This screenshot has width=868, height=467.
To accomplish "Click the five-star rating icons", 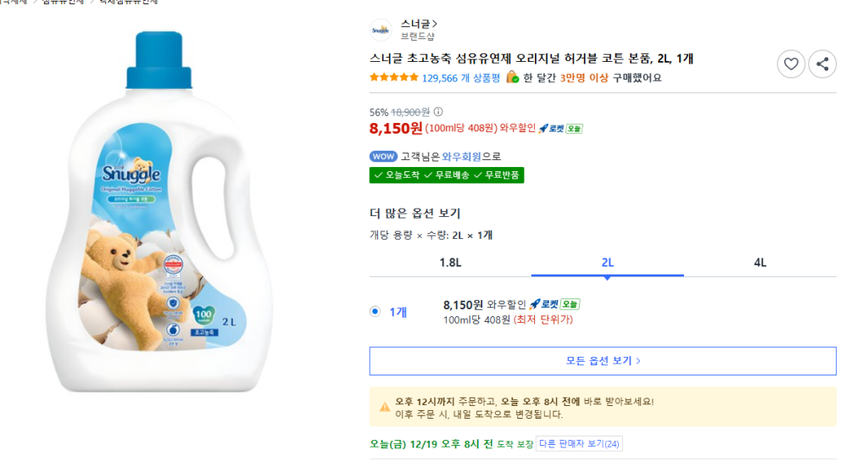I will (393, 78).
